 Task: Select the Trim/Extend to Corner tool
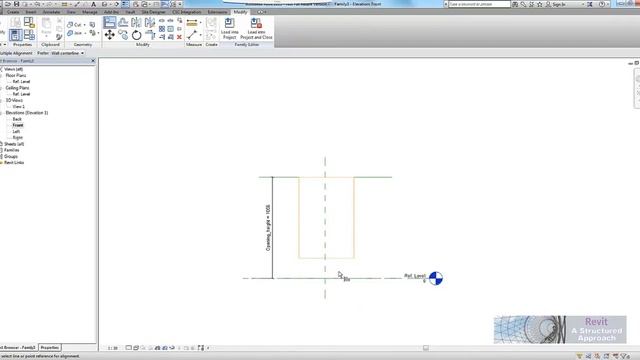pyautogui.click(x=150, y=35)
